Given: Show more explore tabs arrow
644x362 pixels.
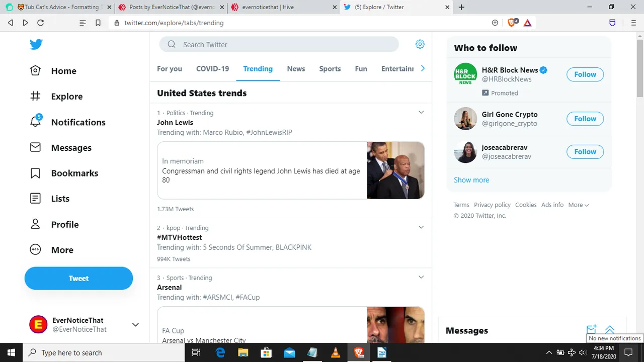Looking at the screenshot, I should [423, 68].
